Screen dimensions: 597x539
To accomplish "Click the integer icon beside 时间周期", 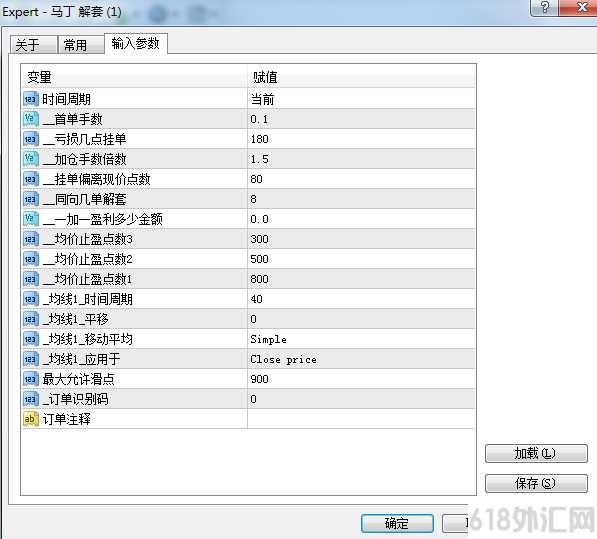I will (x=31, y=99).
